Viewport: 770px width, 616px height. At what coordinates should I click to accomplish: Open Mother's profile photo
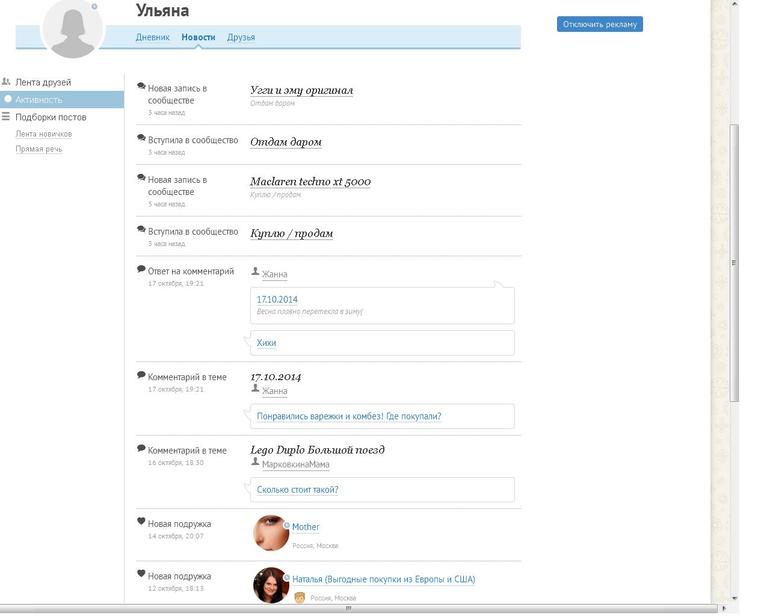[x=271, y=533]
